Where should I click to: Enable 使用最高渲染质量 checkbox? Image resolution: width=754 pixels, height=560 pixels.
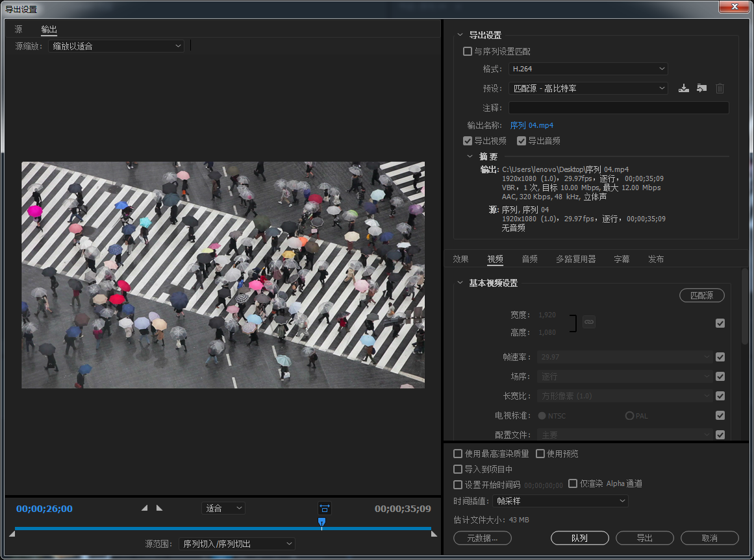coord(458,454)
